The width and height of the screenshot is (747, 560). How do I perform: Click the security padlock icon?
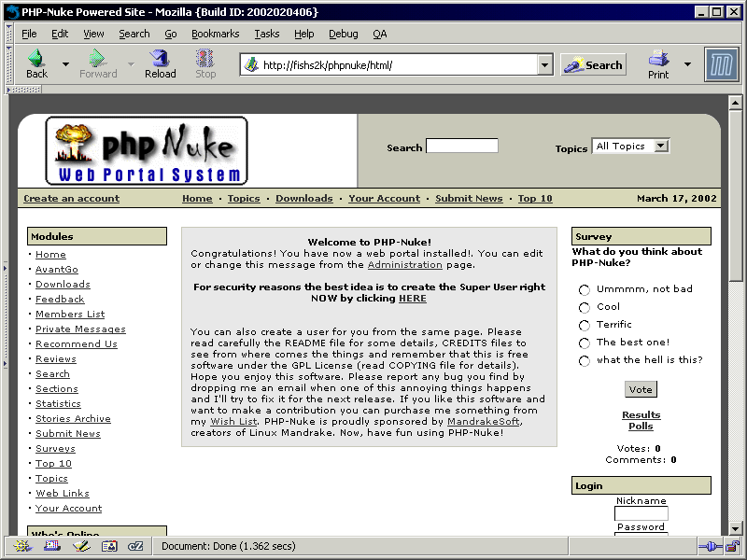coord(732,546)
